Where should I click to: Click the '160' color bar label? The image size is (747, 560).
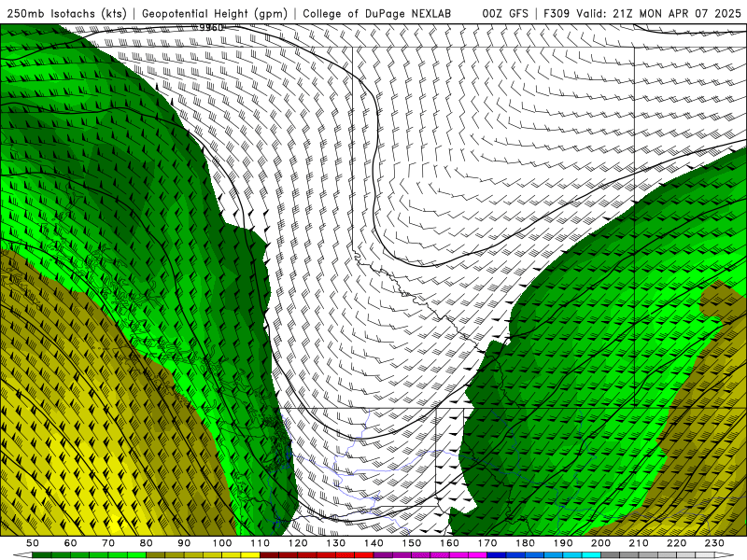click(x=449, y=543)
